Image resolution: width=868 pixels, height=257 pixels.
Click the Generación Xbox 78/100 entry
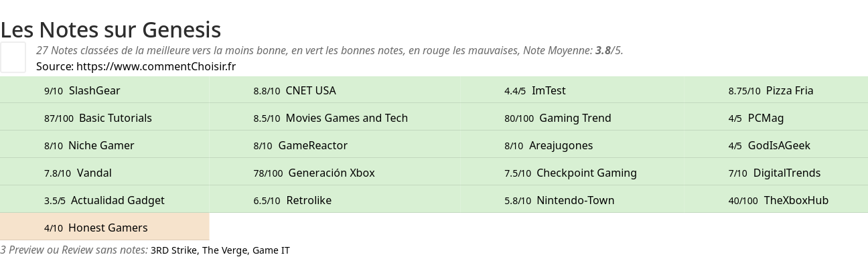pos(314,173)
